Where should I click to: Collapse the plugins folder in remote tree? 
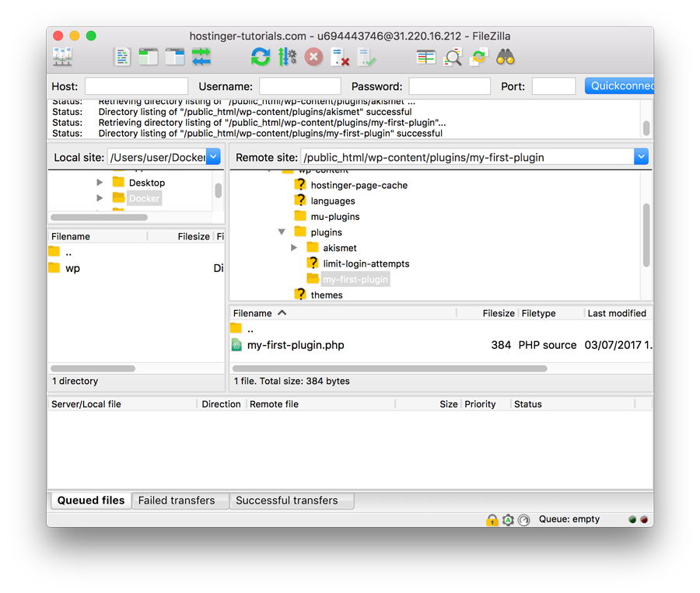pos(282,232)
